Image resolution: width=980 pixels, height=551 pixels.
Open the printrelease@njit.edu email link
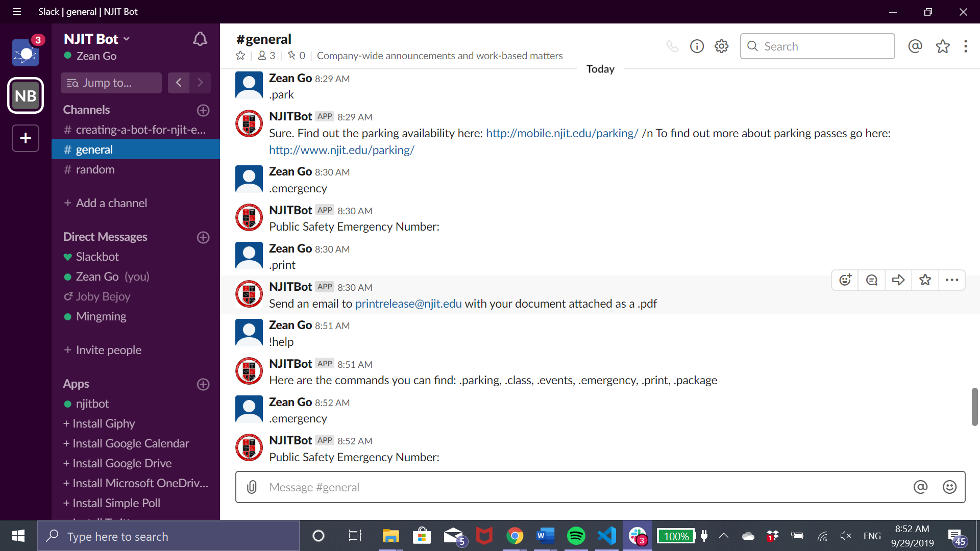point(408,304)
